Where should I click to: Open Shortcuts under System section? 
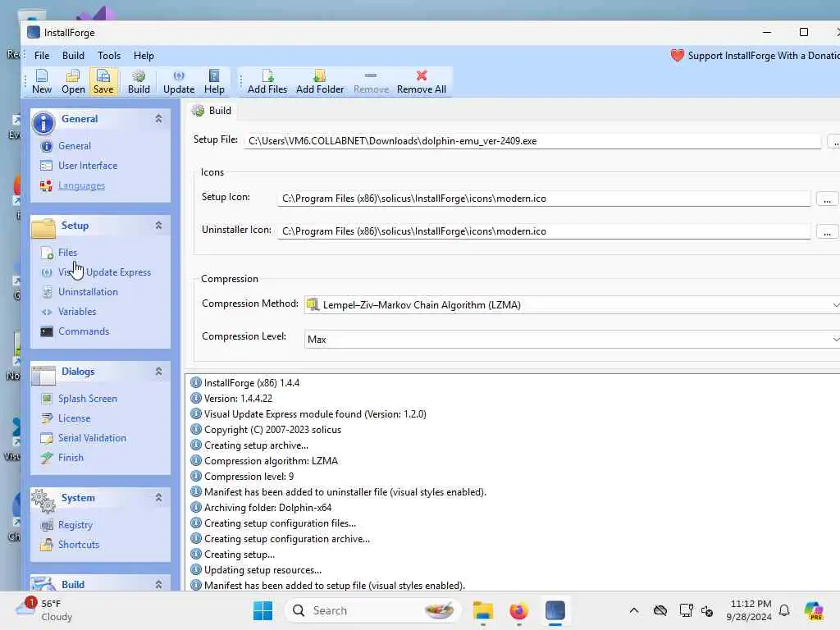(x=79, y=545)
